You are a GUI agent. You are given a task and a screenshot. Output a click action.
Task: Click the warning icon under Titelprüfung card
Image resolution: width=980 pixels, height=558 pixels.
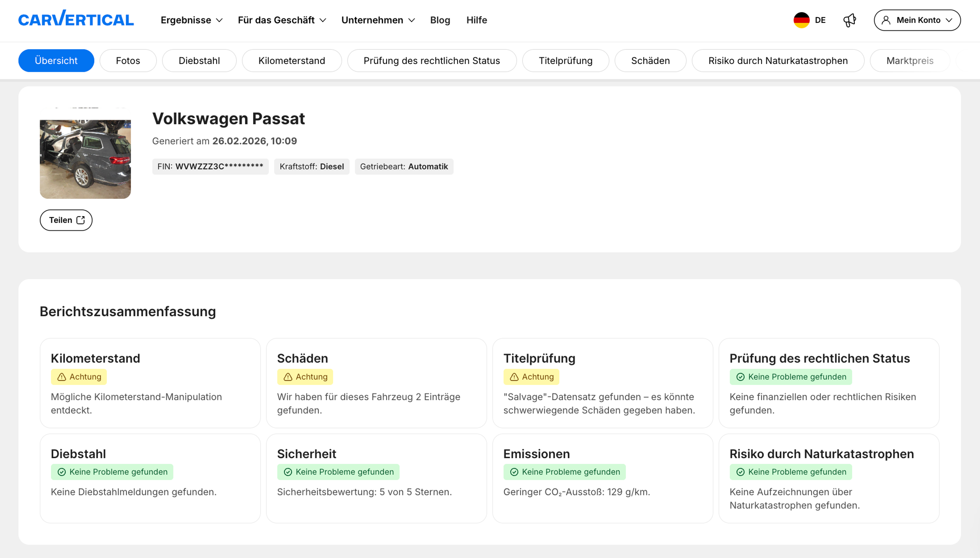point(514,377)
